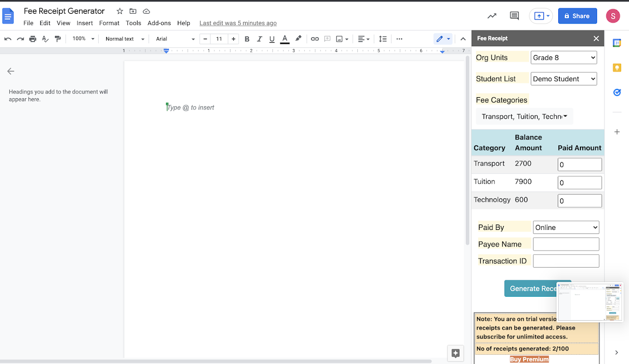Screen dimensions: 629x364
Task: Move document using the folder icon
Action: point(133,11)
